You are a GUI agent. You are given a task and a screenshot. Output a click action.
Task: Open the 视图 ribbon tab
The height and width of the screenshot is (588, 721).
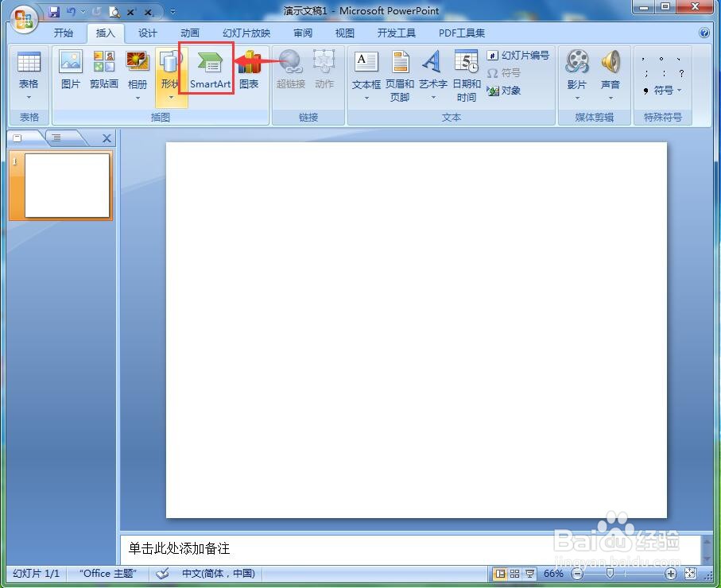[345, 33]
